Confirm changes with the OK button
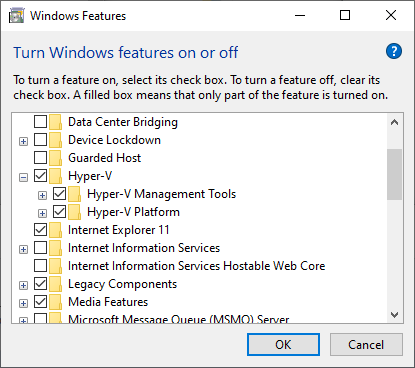This screenshot has height=368, width=415. tap(283, 345)
